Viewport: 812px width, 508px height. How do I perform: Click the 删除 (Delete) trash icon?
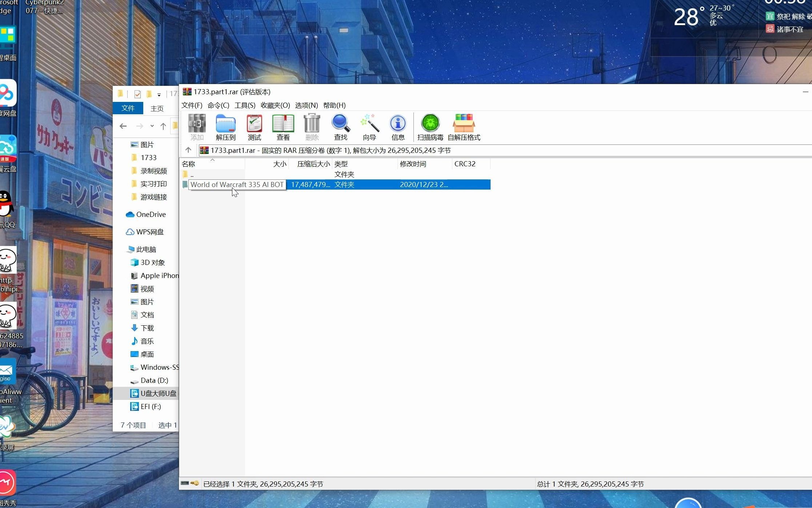click(x=312, y=127)
